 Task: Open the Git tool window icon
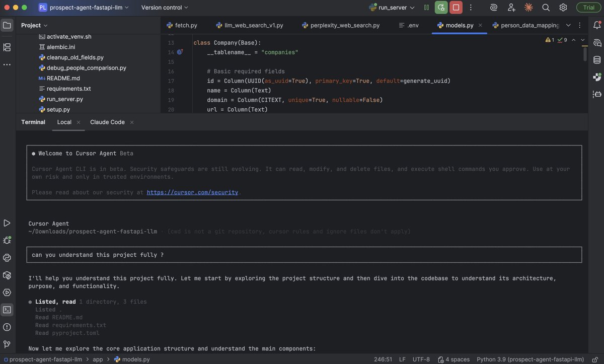(7, 344)
